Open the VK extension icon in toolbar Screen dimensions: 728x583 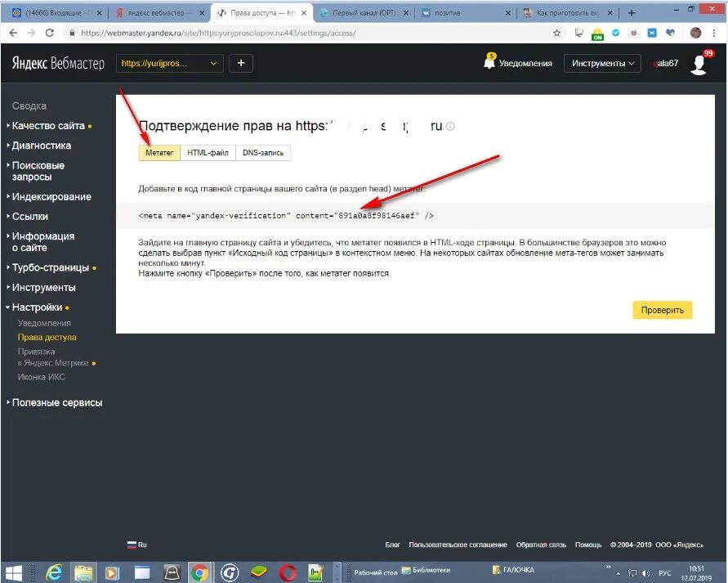tap(652, 33)
